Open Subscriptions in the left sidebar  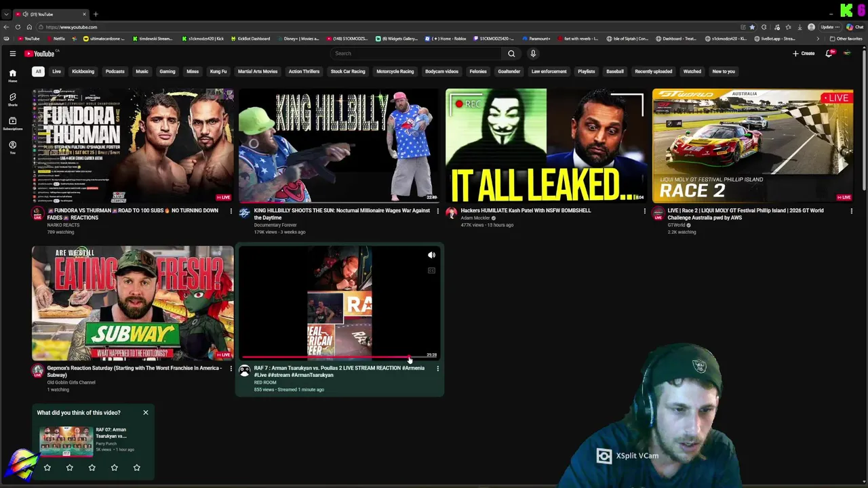[12, 123]
